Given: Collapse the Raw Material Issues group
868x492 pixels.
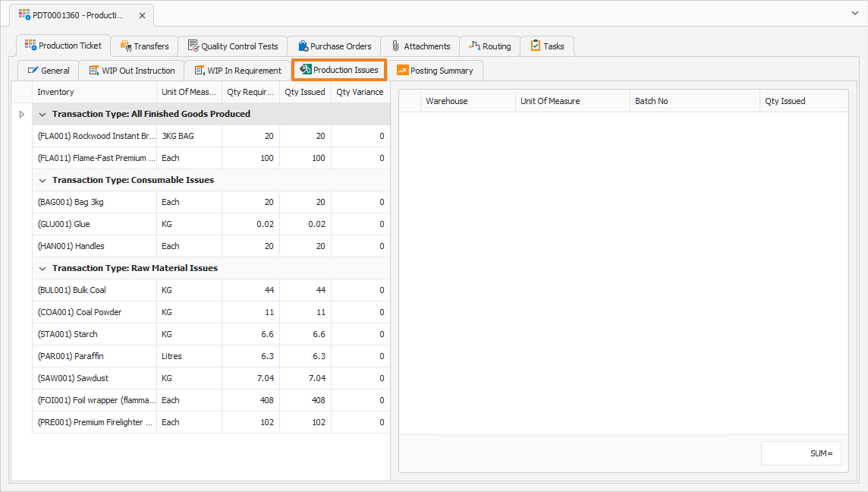Looking at the screenshot, I should click(x=42, y=268).
